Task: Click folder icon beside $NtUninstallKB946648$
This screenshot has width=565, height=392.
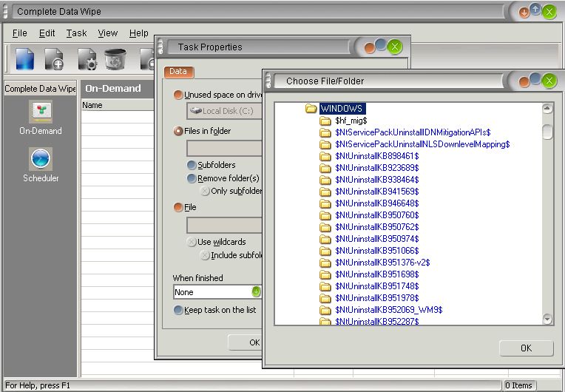Action: tap(325, 203)
